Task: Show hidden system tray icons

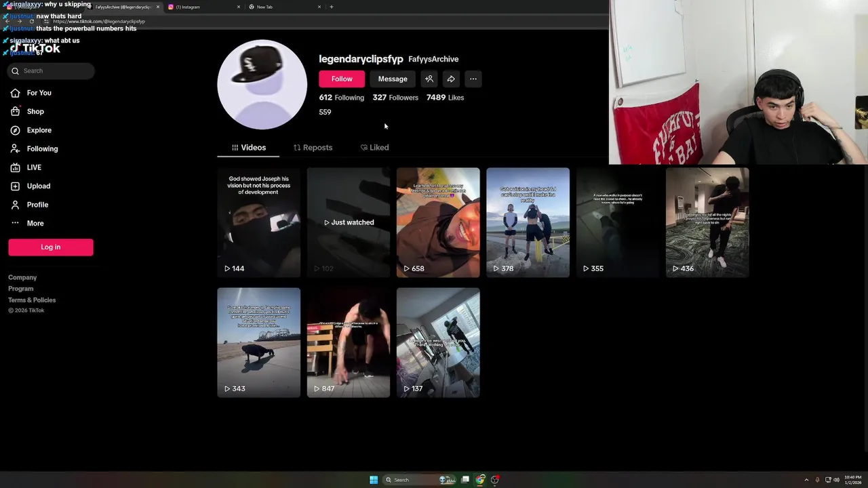Action: pyautogui.click(x=806, y=480)
